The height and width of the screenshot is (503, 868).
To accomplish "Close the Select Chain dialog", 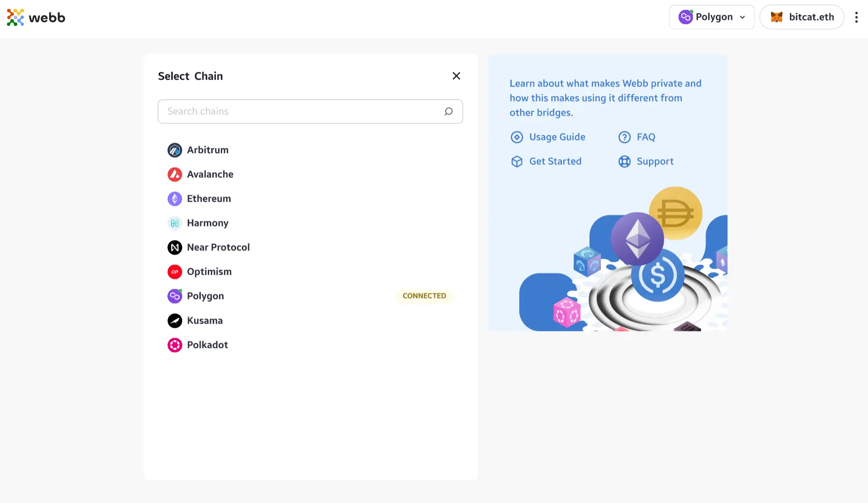I will (x=456, y=76).
